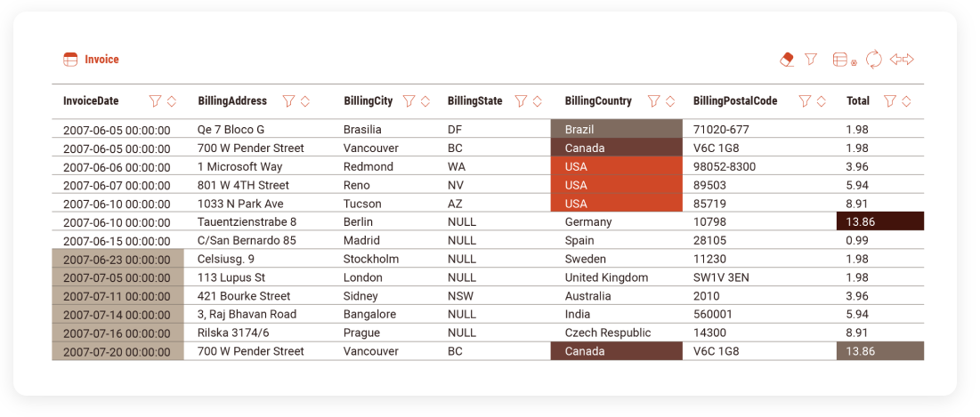This screenshot has width=980, height=417.
Task: Click the eraser clear icon in toolbar
Action: click(x=787, y=60)
